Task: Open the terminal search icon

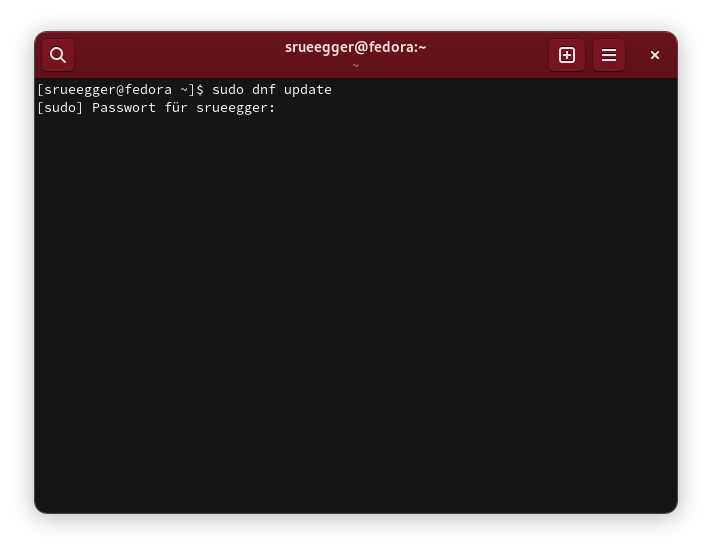Action: (58, 55)
